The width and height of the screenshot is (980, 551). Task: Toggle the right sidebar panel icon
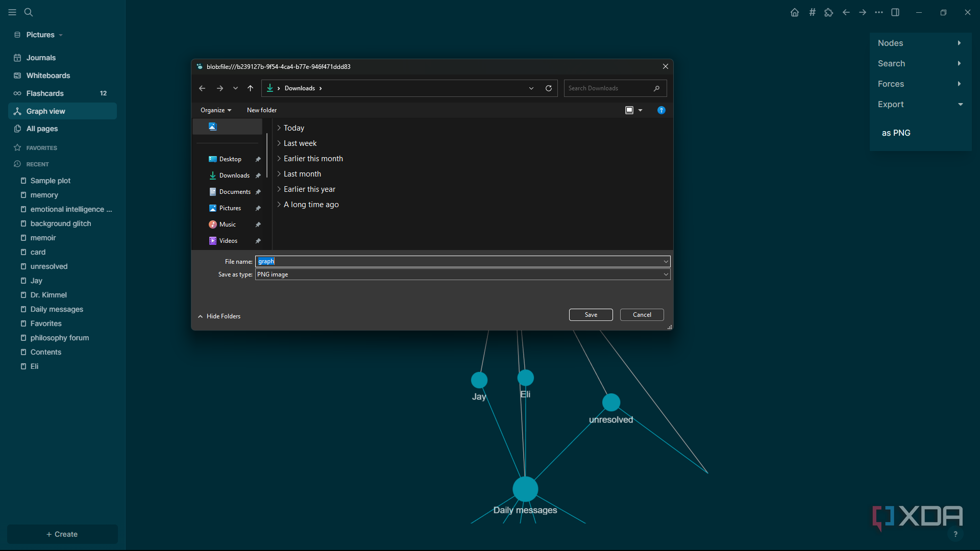(895, 12)
